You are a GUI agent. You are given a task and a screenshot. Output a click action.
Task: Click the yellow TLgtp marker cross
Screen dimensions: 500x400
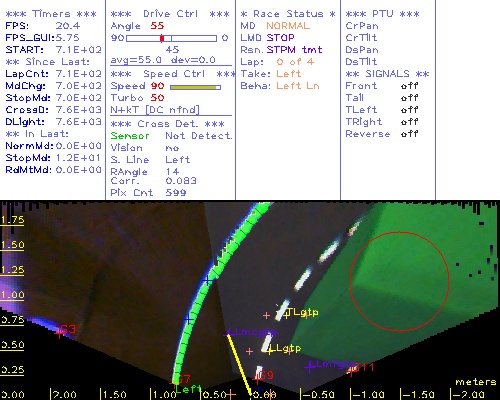[x=287, y=314]
